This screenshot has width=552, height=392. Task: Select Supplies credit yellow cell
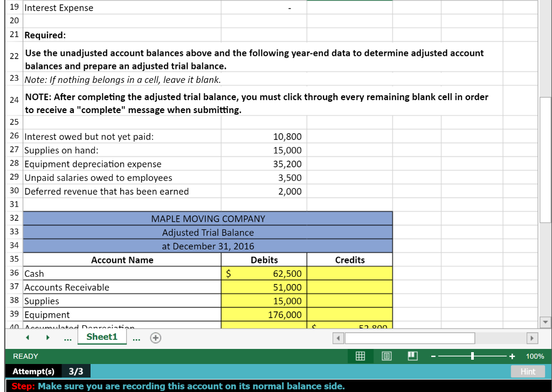pos(349,301)
